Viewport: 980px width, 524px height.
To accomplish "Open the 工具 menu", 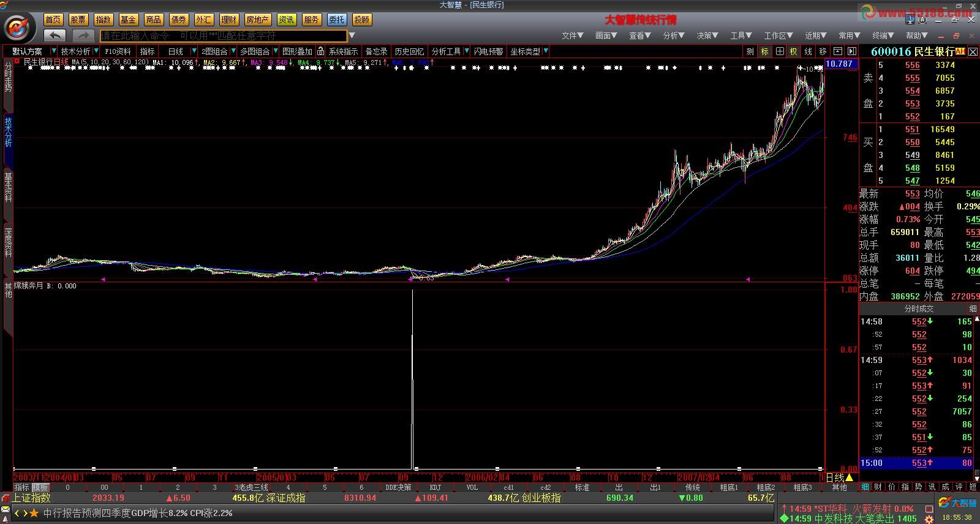I will coord(741,36).
